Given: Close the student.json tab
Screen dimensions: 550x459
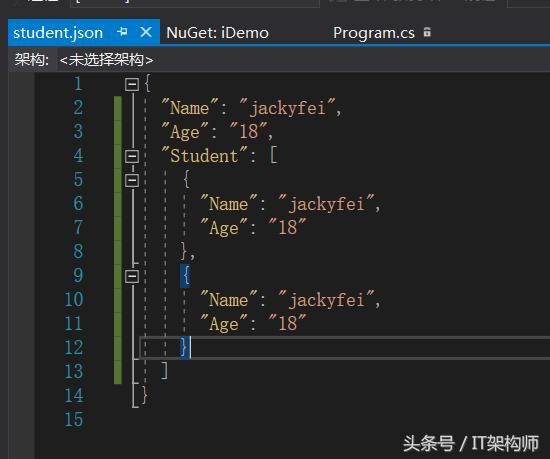Looking at the screenshot, I should tap(146, 32).
